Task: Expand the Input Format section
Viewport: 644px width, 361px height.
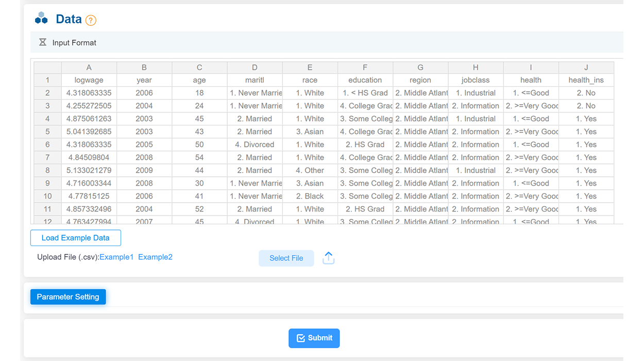Action: click(74, 43)
